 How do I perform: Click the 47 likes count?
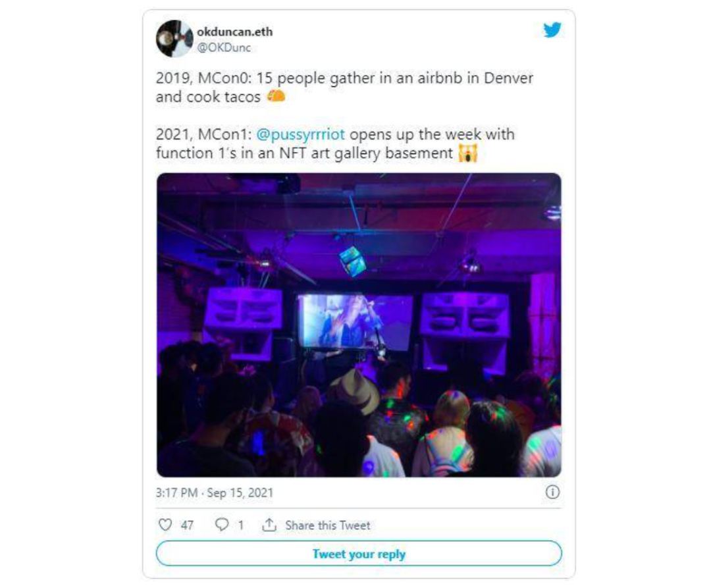tap(187, 525)
